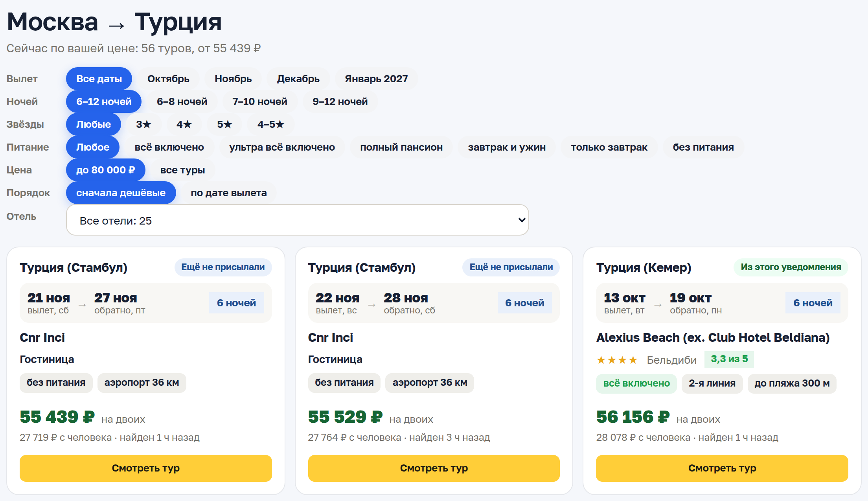Select the Ноябрь departure filter
Viewport: 868px width, 501px height.
(x=233, y=79)
